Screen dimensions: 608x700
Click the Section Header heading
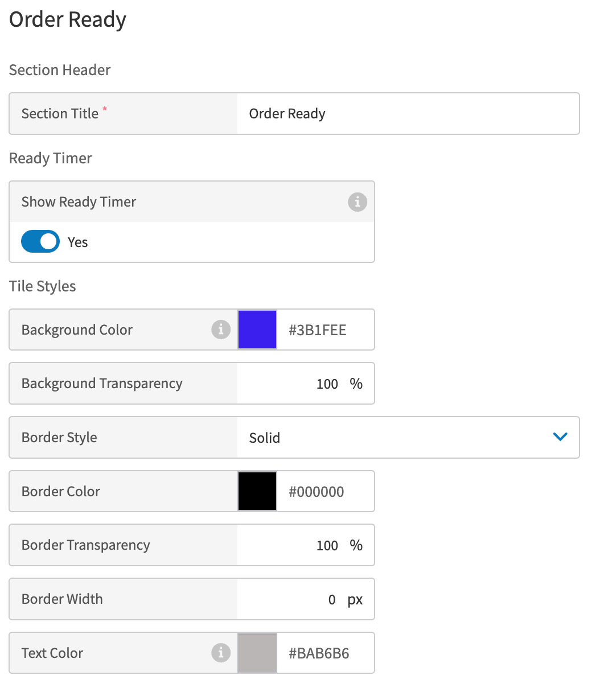point(59,70)
